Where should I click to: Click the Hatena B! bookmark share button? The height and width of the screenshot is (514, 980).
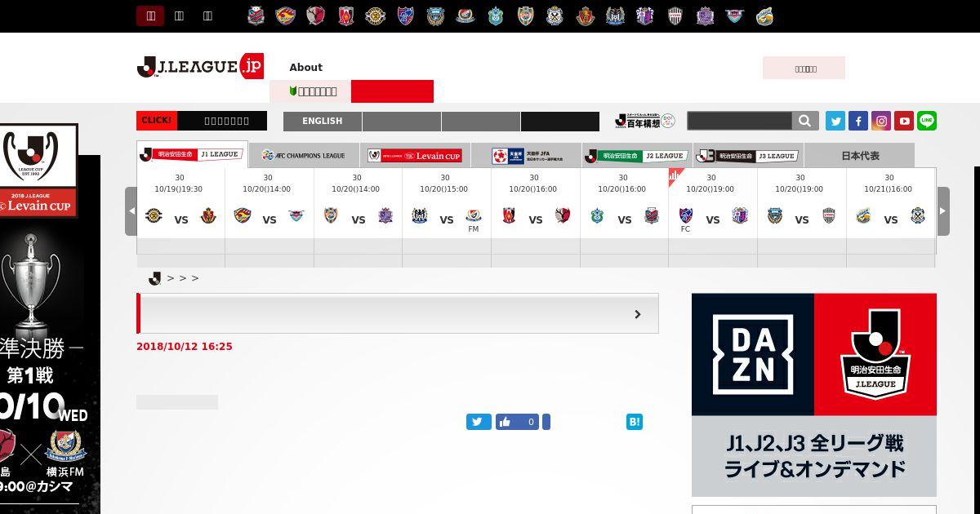(x=635, y=422)
